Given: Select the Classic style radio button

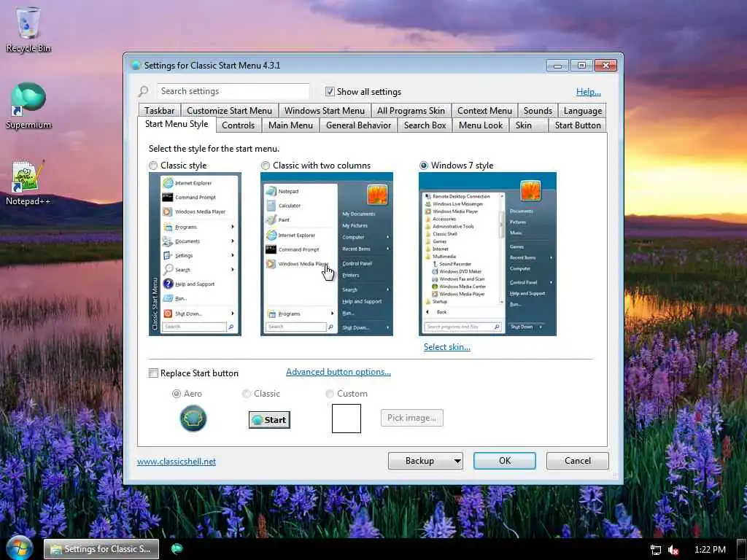Looking at the screenshot, I should [153, 166].
